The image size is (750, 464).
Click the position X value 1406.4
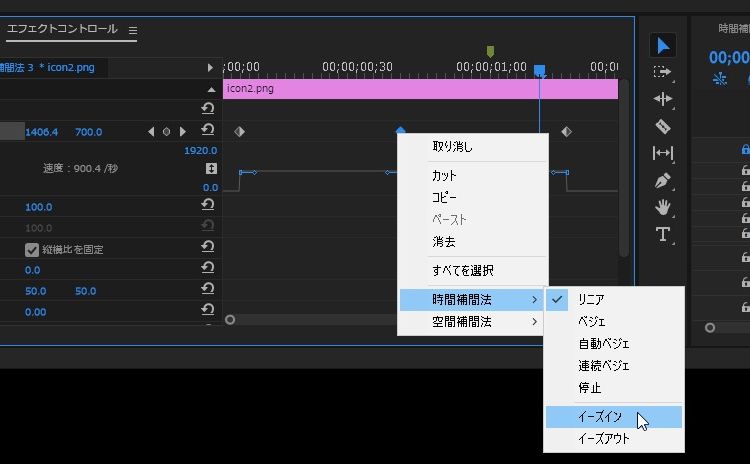pyautogui.click(x=42, y=132)
